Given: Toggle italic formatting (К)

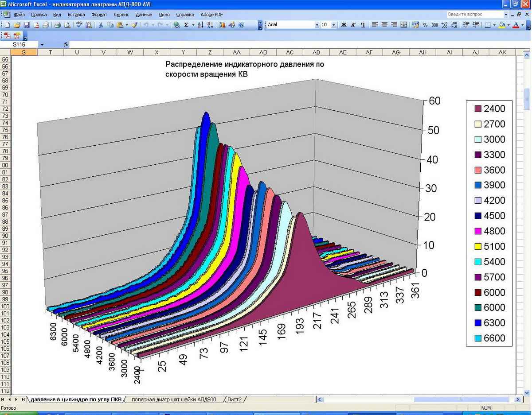Looking at the screenshot, I should [353, 25].
